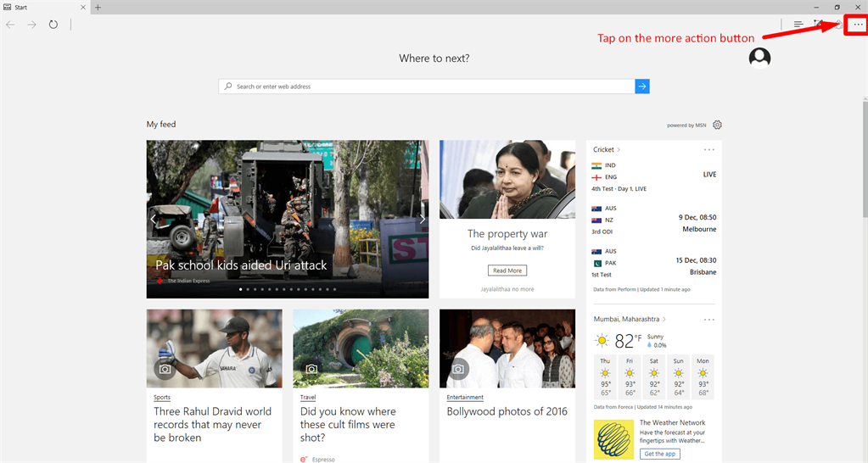The height and width of the screenshot is (463, 868).
Task: Click The Indian Express source label
Action: click(x=188, y=281)
